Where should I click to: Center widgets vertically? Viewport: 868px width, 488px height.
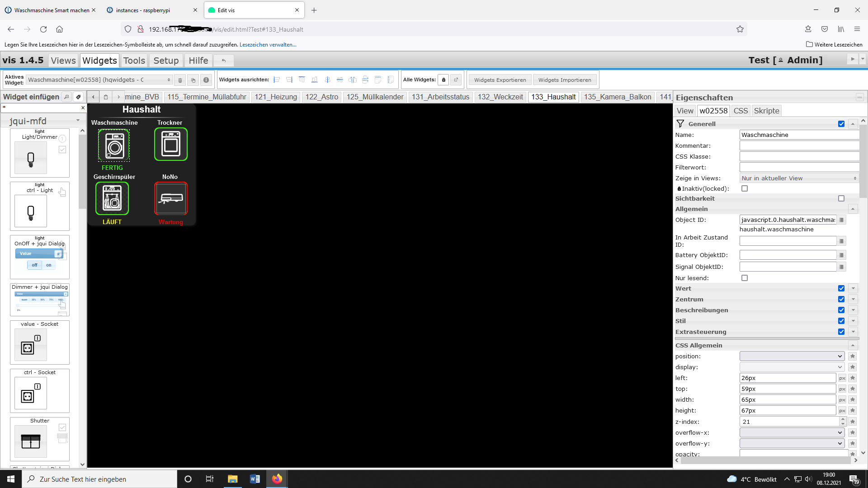tap(340, 80)
